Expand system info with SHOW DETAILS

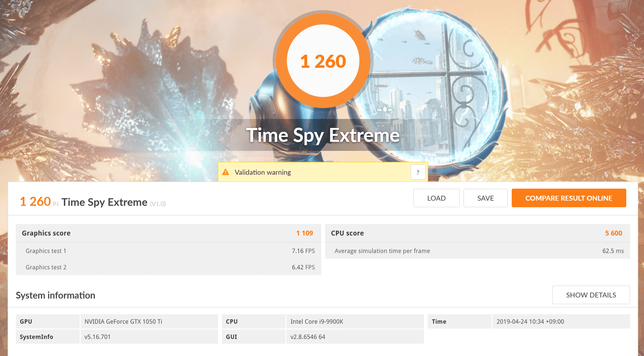click(x=591, y=295)
